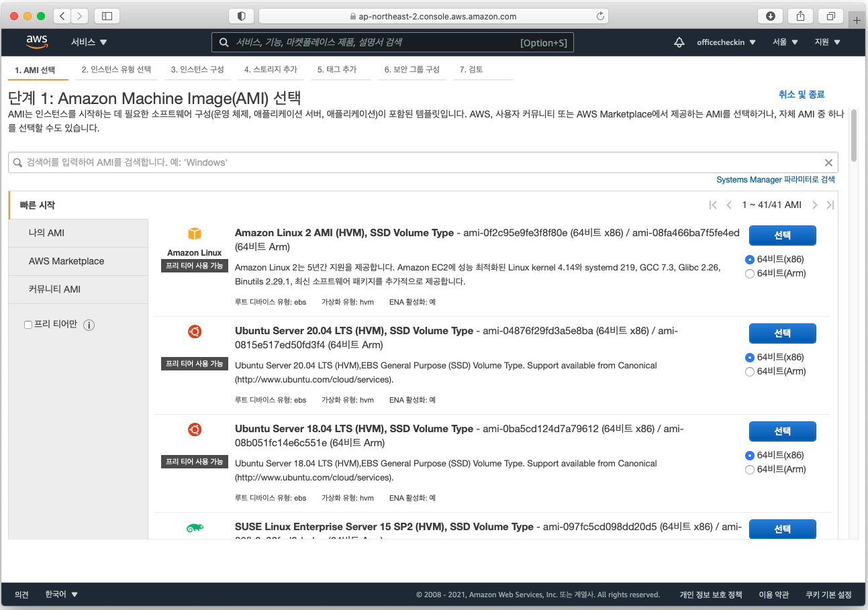The image size is (868, 610).
Task: Open the 한국어 language dropdown
Action: point(62,595)
